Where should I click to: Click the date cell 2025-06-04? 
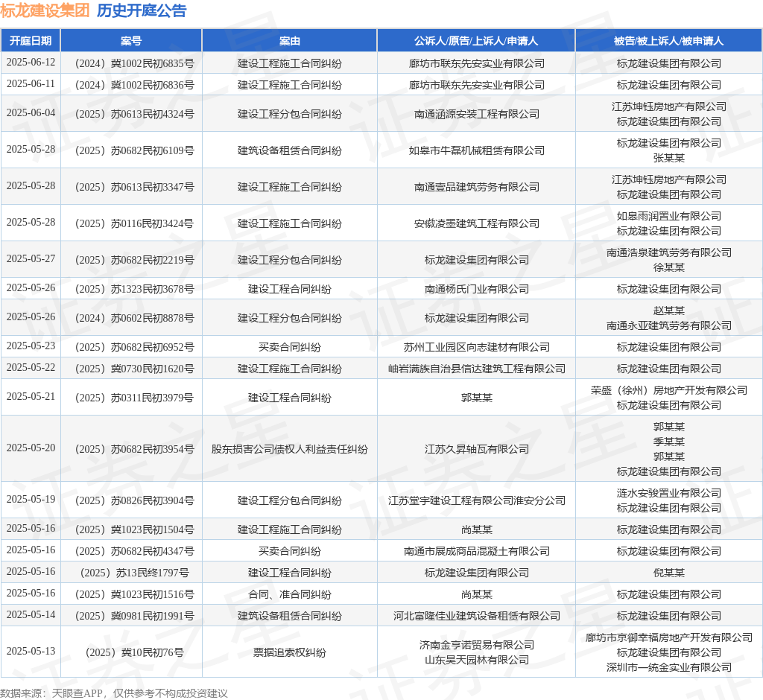(x=31, y=113)
